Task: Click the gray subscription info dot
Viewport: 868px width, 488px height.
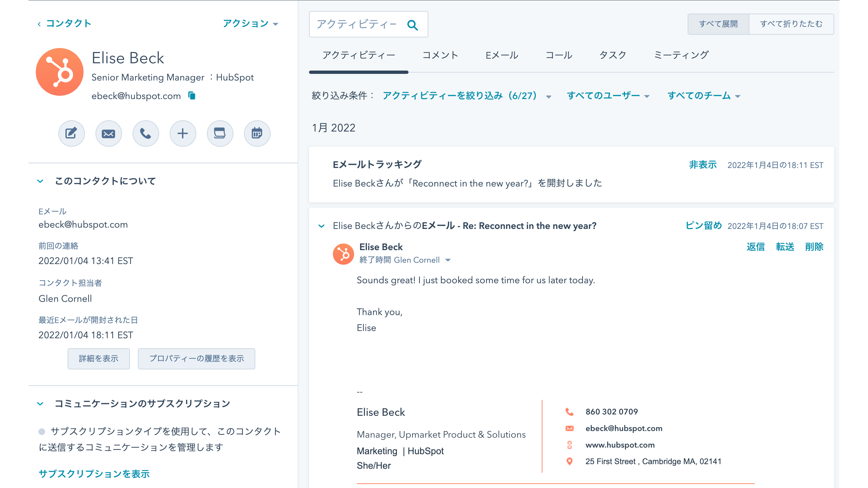Action: tap(42, 431)
